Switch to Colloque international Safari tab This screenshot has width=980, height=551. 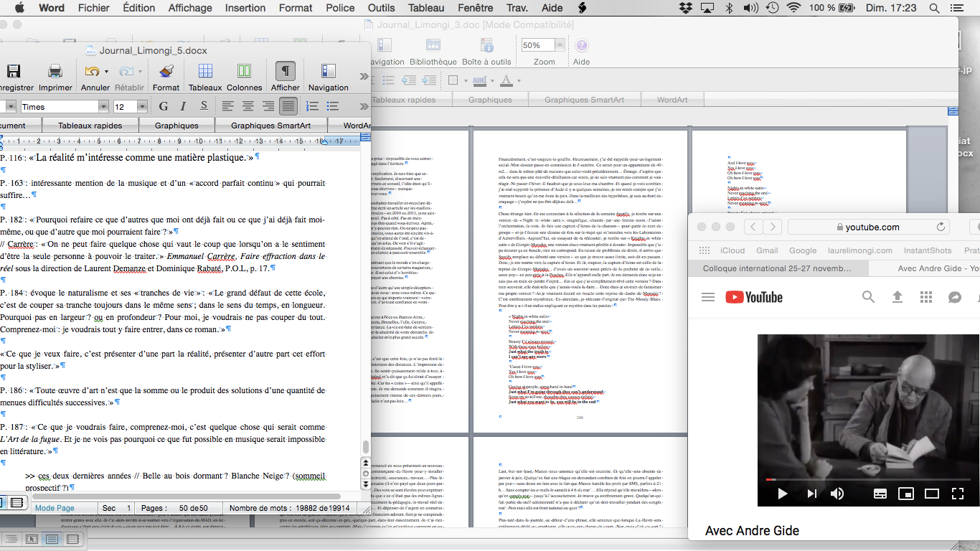tap(776, 269)
